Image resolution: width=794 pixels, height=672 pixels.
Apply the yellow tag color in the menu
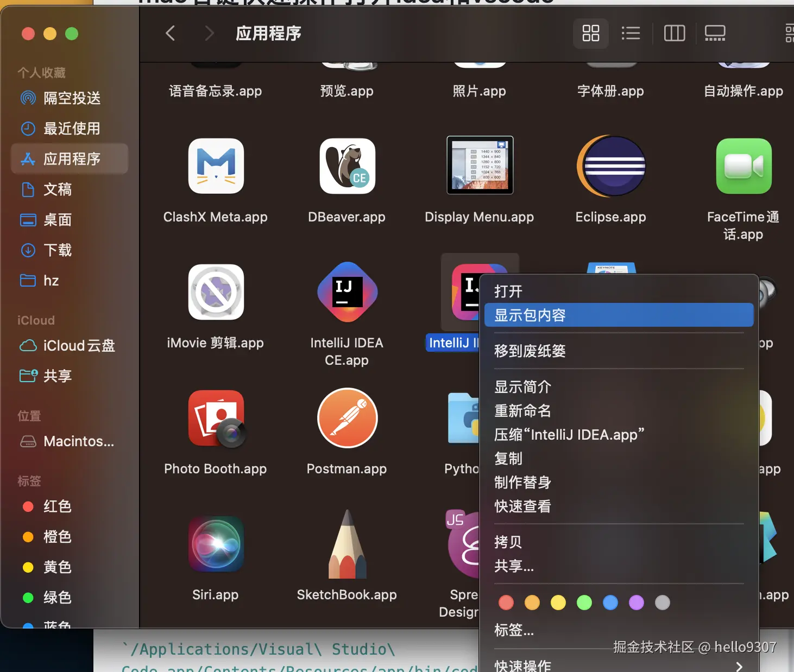[558, 603]
